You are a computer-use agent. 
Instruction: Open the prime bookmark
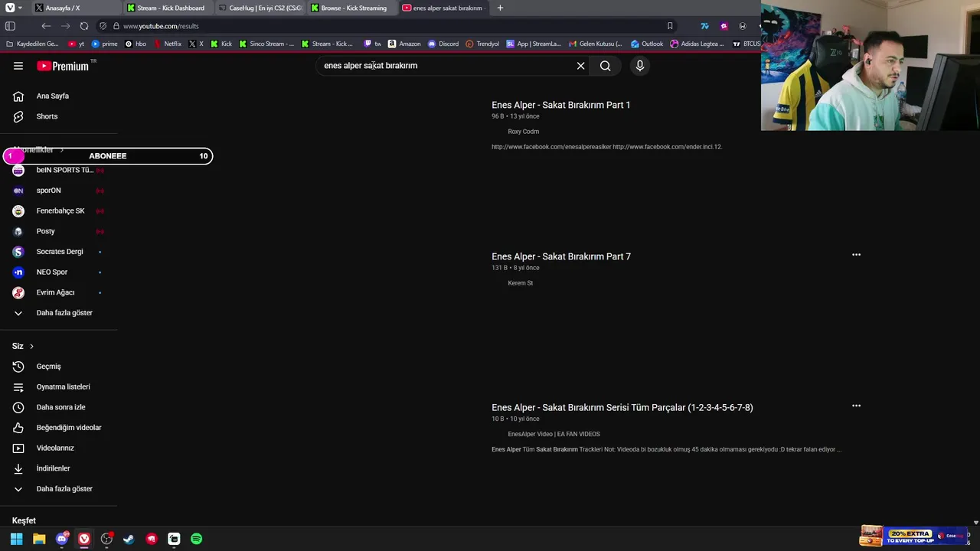(104, 44)
